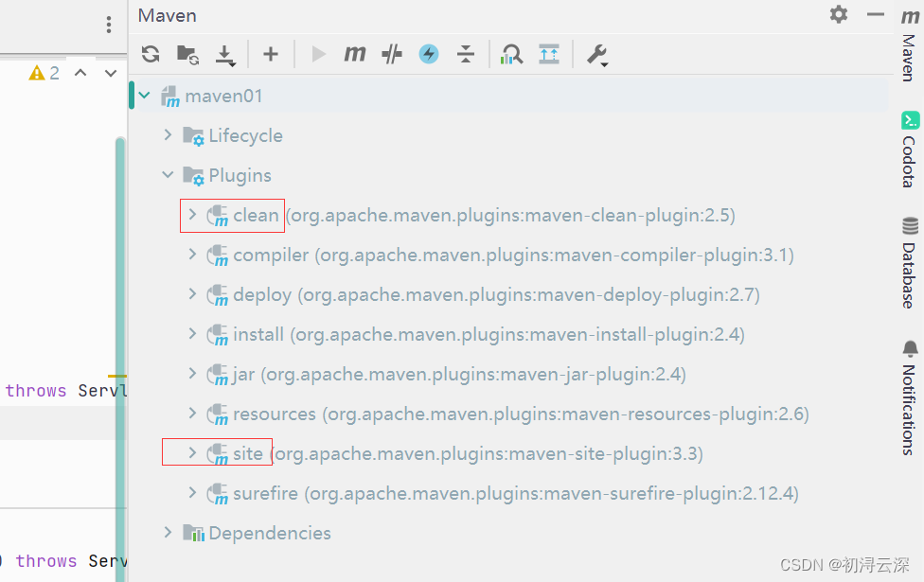Image resolution: width=924 pixels, height=582 pixels.
Task: Select surefire plugin entry text
Action: click(516, 494)
